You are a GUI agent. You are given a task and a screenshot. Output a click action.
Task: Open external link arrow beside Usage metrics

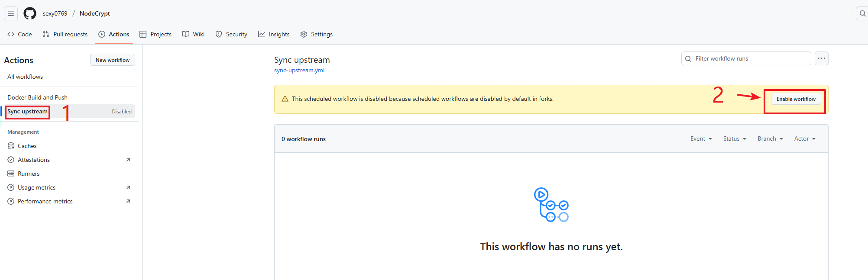[x=128, y=187]
